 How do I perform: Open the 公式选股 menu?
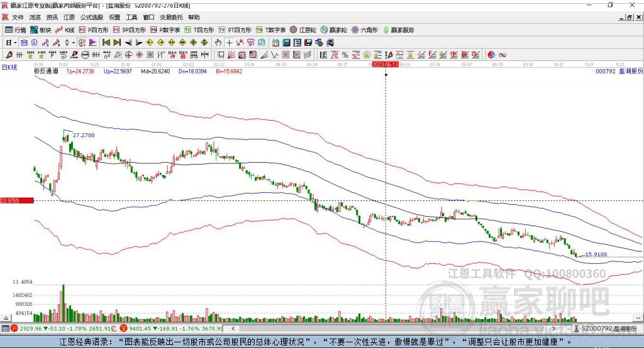pos(92,17)
